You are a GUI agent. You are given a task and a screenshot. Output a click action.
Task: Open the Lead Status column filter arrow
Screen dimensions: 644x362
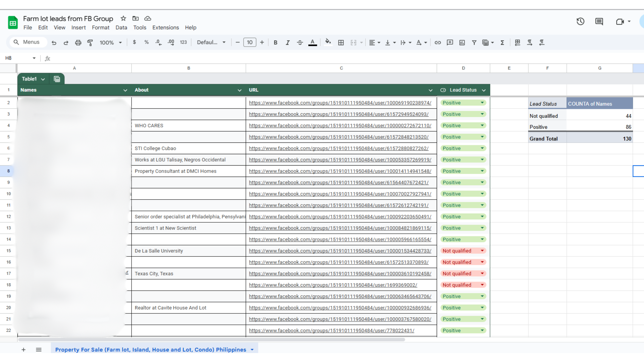click(x=484, y=90)
